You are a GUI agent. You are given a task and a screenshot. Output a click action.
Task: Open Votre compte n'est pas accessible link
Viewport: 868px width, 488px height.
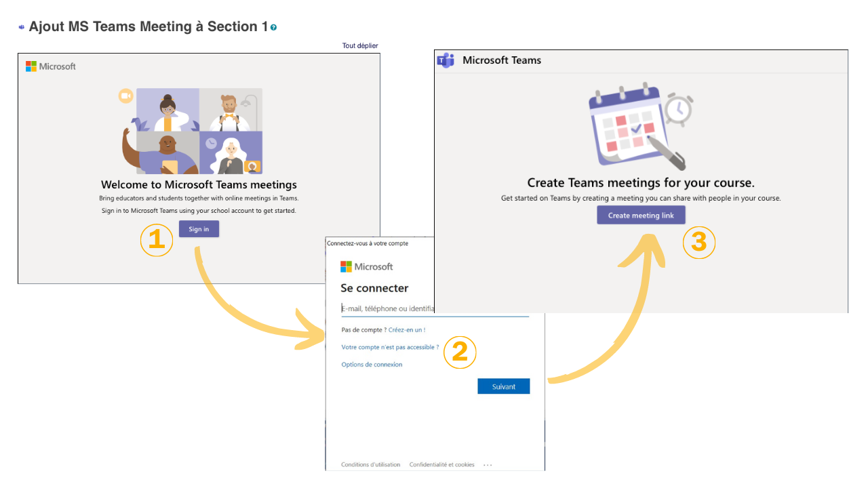coord(390,347)
